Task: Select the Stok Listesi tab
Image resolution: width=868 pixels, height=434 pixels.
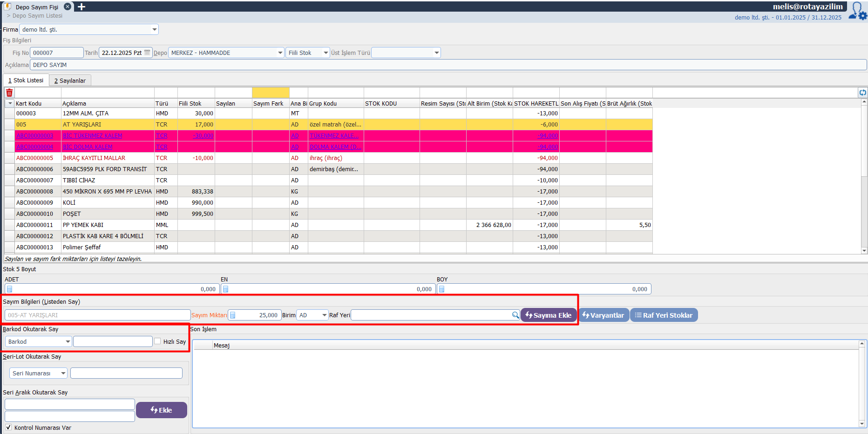Action: [x=26, y=80]
